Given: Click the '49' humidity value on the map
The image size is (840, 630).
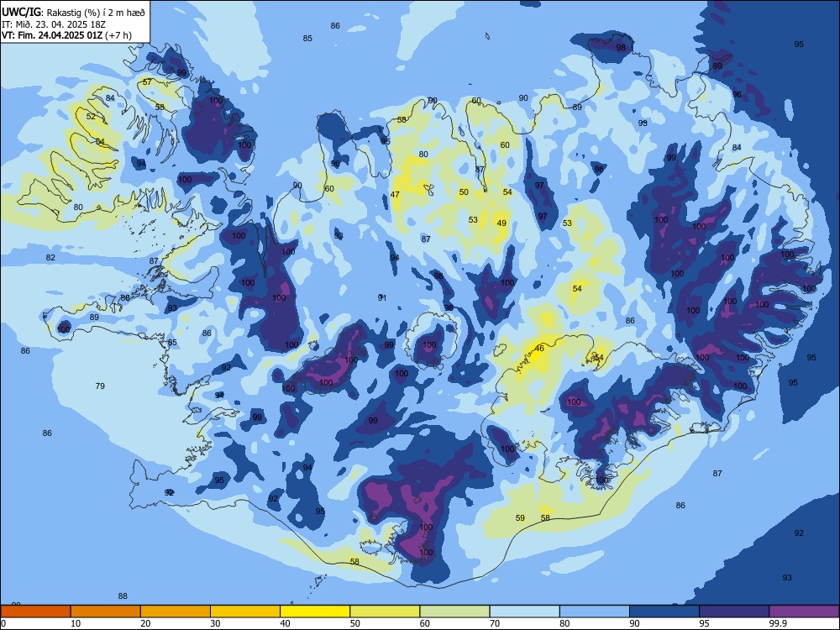Looking at the screenshot, I should coord(501,223).
